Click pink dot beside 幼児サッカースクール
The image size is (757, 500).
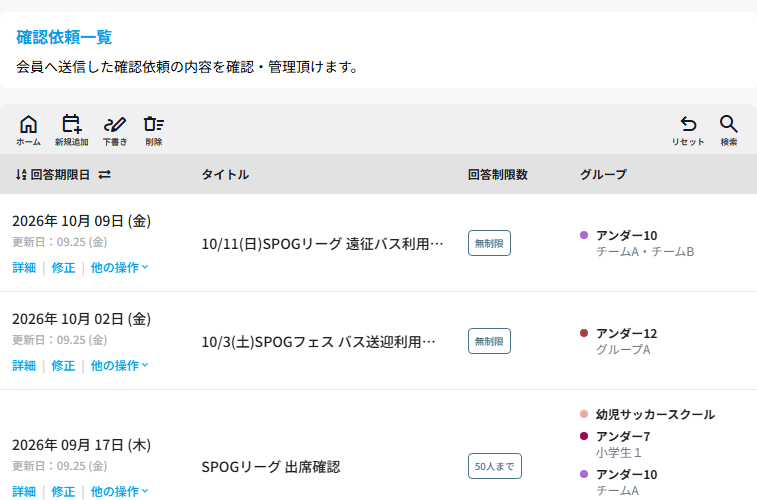[x=584, y=414]
